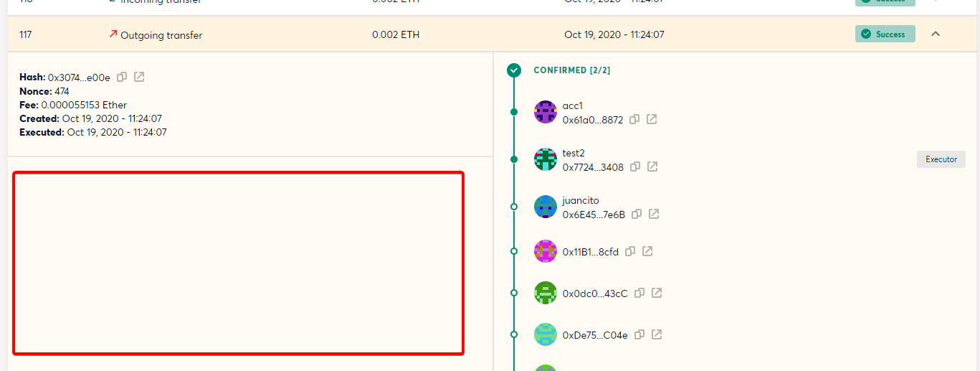The image size is (980, 371).
Task: Click the CONFIRMED [2/2] status text
Action: click(572, 70)
